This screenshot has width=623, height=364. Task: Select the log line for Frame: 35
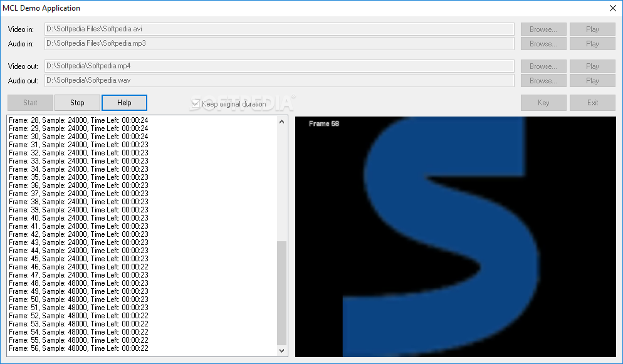click(78, 177)
